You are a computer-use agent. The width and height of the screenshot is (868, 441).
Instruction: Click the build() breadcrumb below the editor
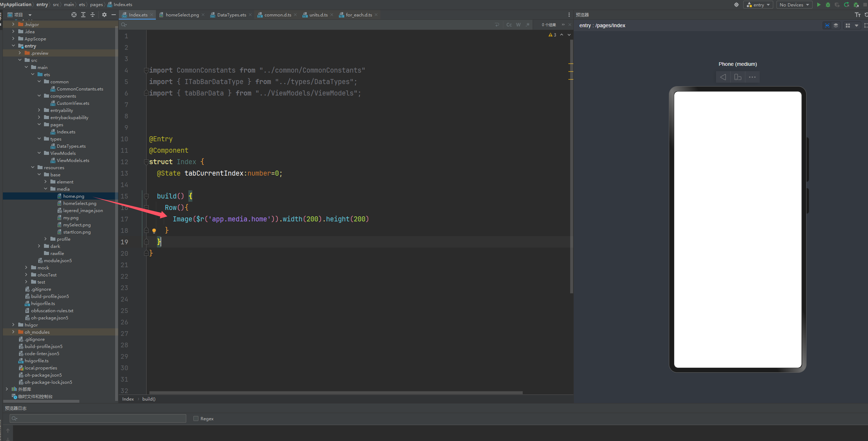149,399
